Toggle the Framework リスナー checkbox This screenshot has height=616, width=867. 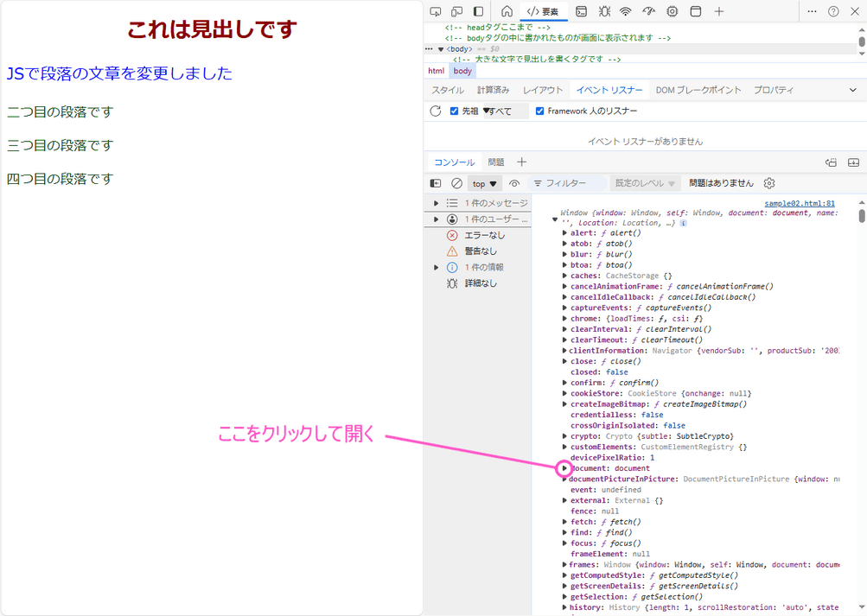click(540, 111)
